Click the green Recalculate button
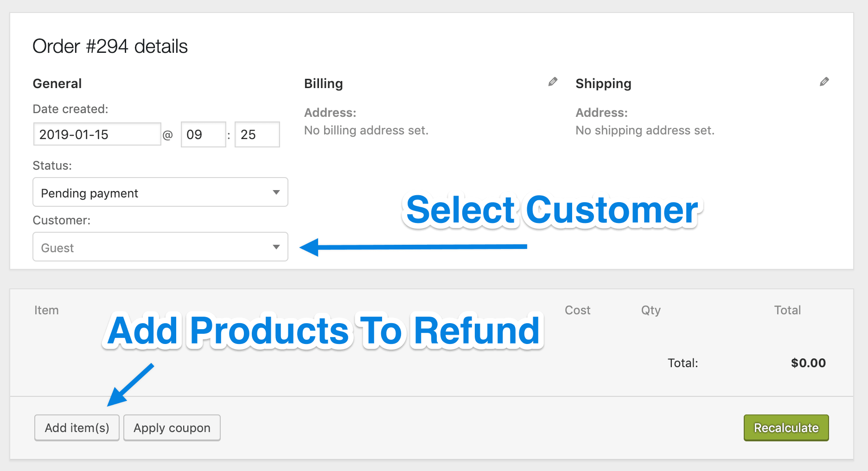Image resolution: width=868 pixels, height=471 pixels. [x=786, y=428]
